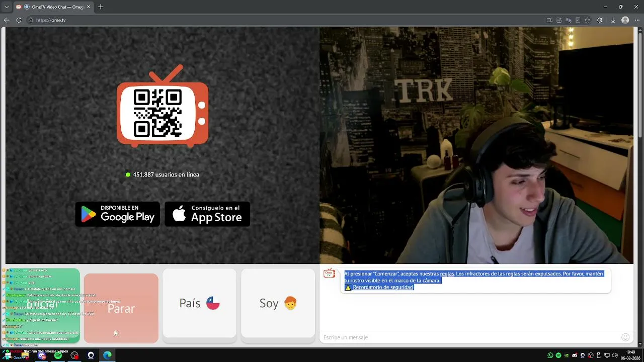644x362 pixels.
Task: Open the taskbar clock and date
Action: coord(630,355)
